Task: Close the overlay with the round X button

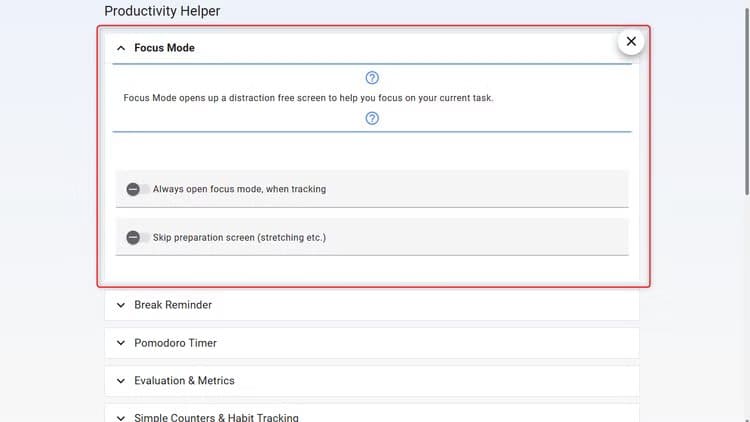Action: point(631,42)
